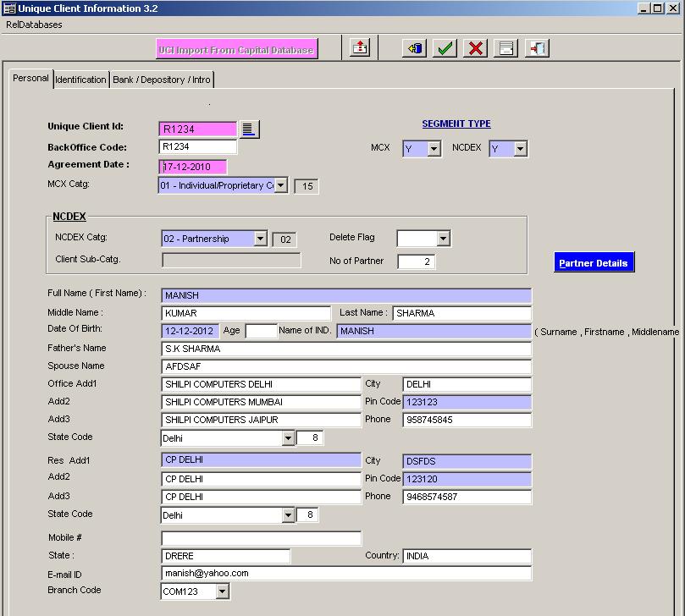Click the exit door toolbar icon
Viewport: 685px width, 616px height.
tap(537, 48)
